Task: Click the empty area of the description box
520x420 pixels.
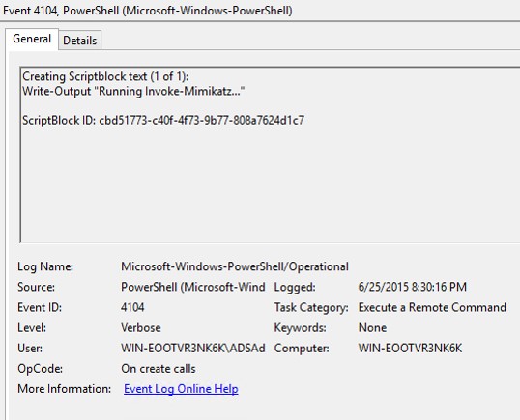Action: pyautogui.click(x=269, y=185)
